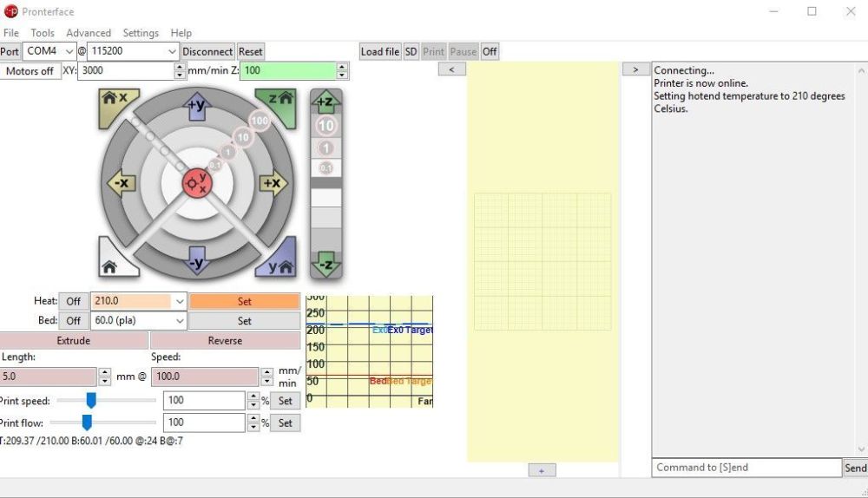Screen dimensions: 868x498
Task: Open the Settings menu
Action: (141, 33)
